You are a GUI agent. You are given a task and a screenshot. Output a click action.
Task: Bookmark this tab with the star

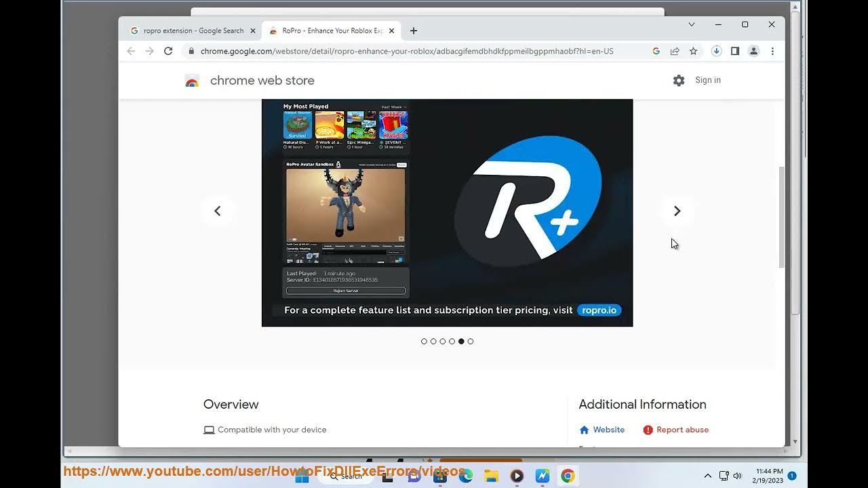pos(693,51)
